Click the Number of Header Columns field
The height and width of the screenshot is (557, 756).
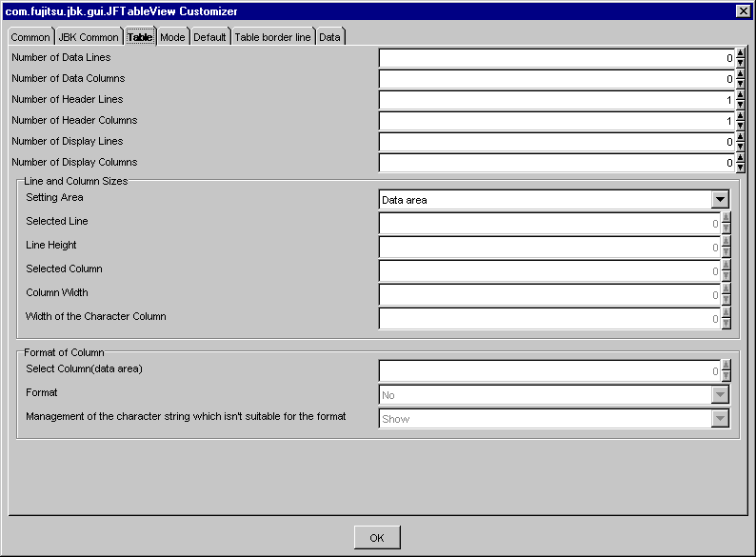[x=557, y=121]
